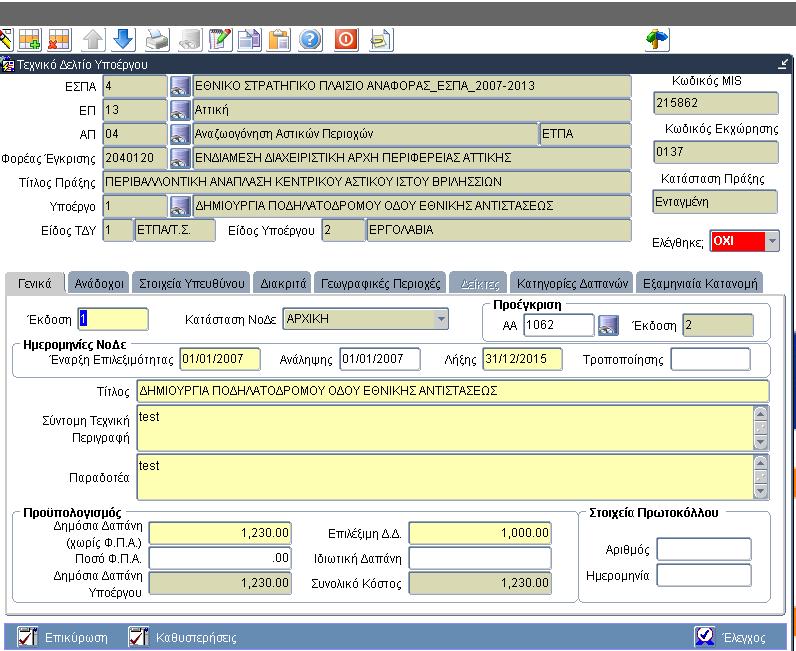Screen dimensions: 796x651
Task: Click scroll down arrow of Περιγραφή text area
Action: point(760,442)
